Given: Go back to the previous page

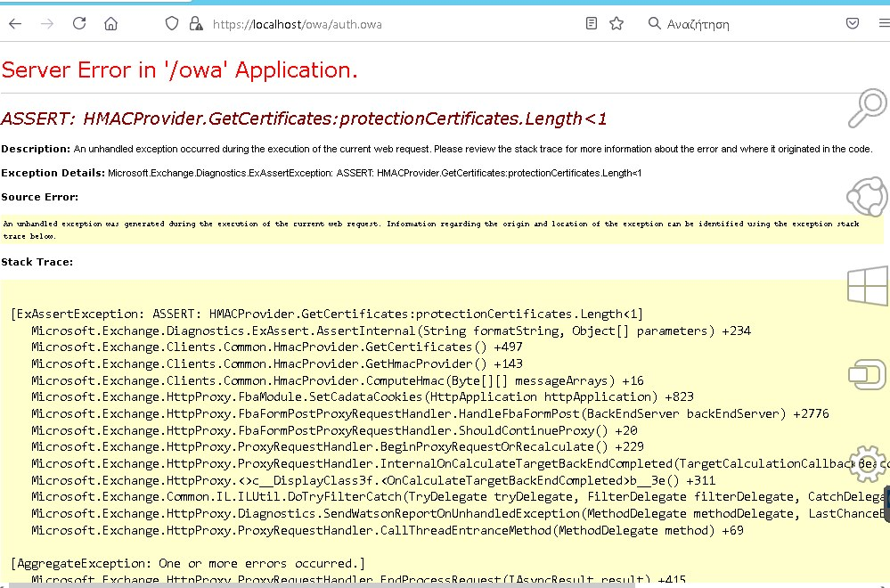Looking at the screenshot, I should click(x=14, y=23).
